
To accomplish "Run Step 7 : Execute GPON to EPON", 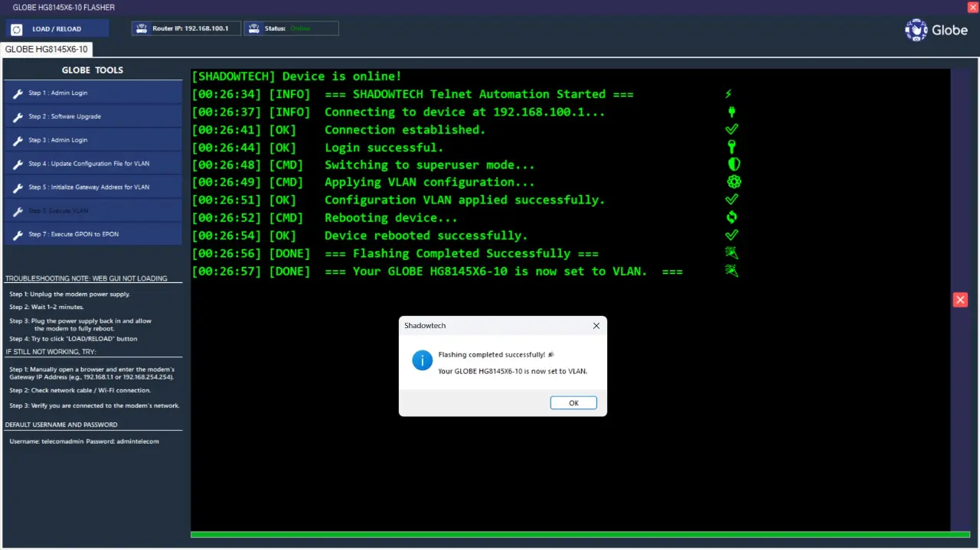I will 93,234.
